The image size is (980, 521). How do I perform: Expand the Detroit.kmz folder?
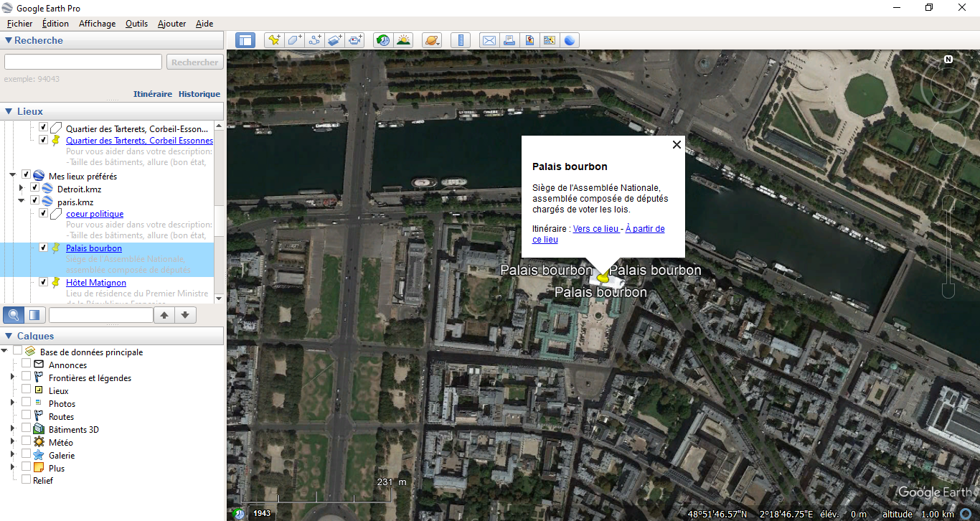tap(22, 189)
